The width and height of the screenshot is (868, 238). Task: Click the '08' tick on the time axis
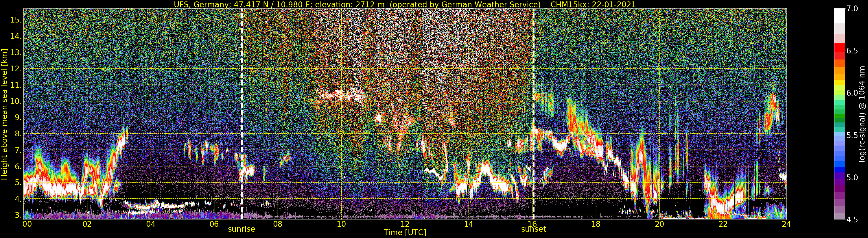point(278,224)
